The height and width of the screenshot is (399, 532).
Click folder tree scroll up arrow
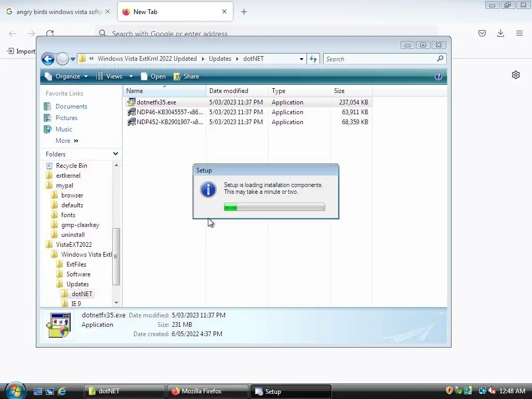[x=116, y=165]
